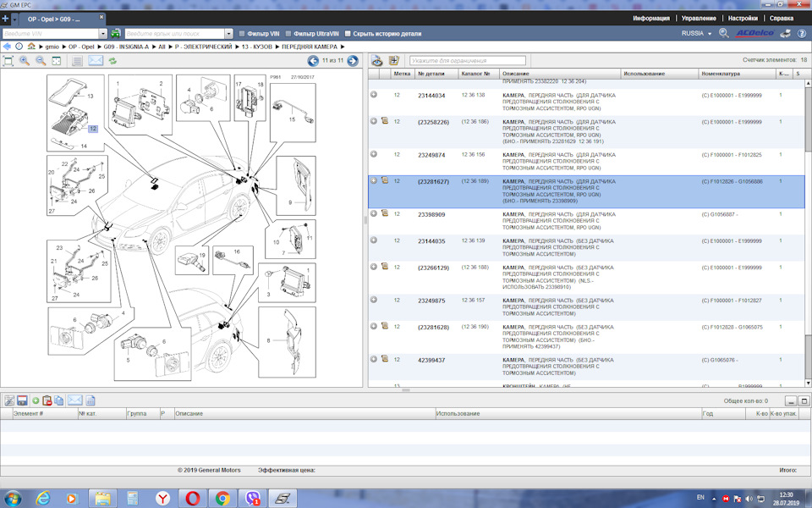Click the green add item icon
The height and width of the screenshot is (508, 812).
tap(36, 400)
